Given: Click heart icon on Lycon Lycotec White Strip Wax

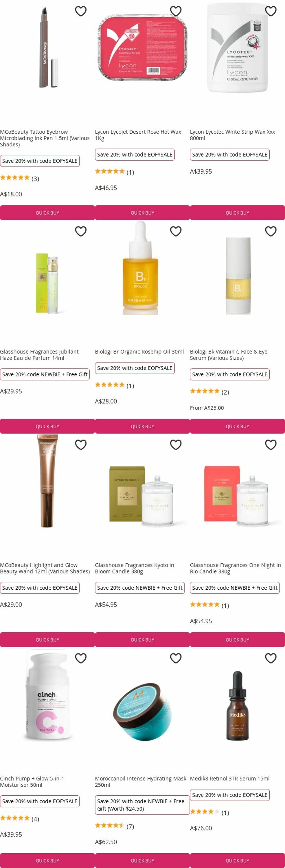Looking at the screenshot, I should click(x=271, y=11).
